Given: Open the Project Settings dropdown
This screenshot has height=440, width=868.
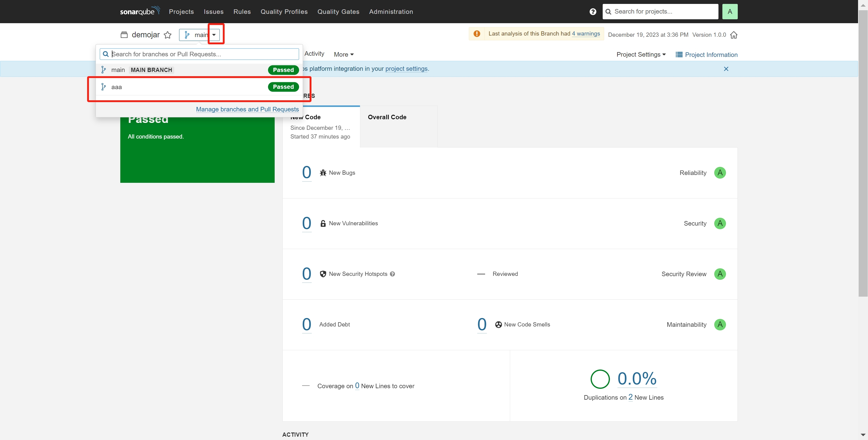Looking at the screenshot, I should pos(641,55).
